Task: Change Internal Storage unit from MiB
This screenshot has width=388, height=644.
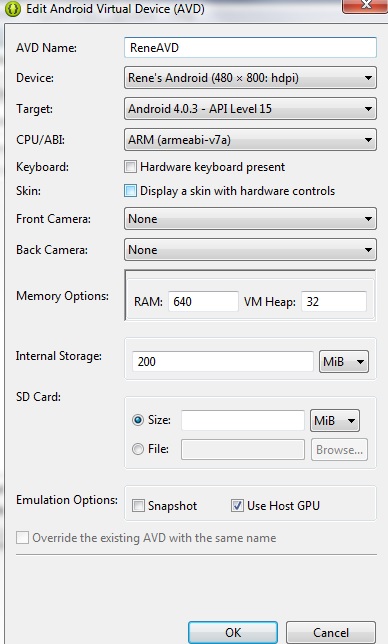Action: [344, 362]
